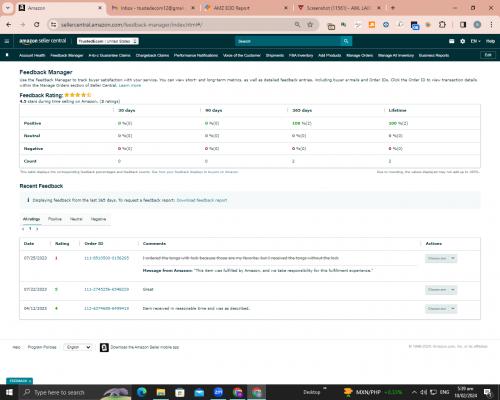
Task: Open Feedback Manager in the nav bar
Action: click(67, 55)
